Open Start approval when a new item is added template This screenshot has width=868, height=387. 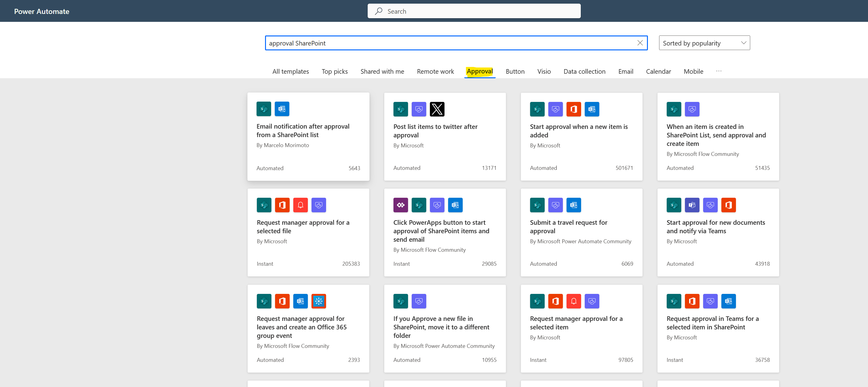(581, 136)
